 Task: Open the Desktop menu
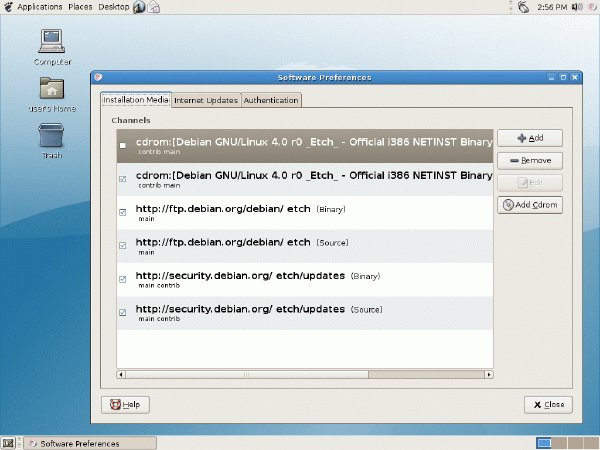coord(114,7)
